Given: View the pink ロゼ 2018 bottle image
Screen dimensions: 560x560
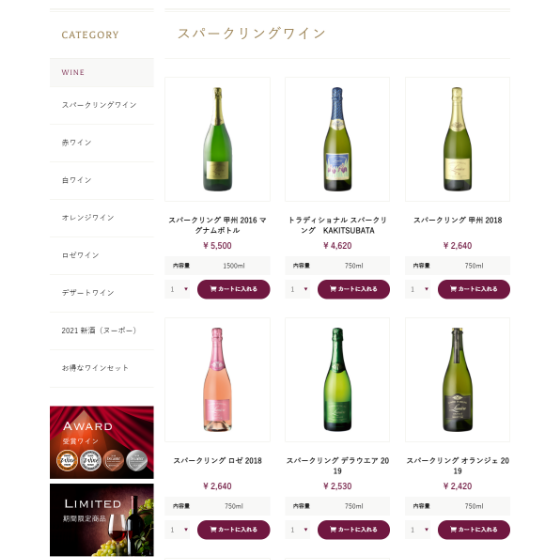Looking at the screenshot, I should 218,380.
